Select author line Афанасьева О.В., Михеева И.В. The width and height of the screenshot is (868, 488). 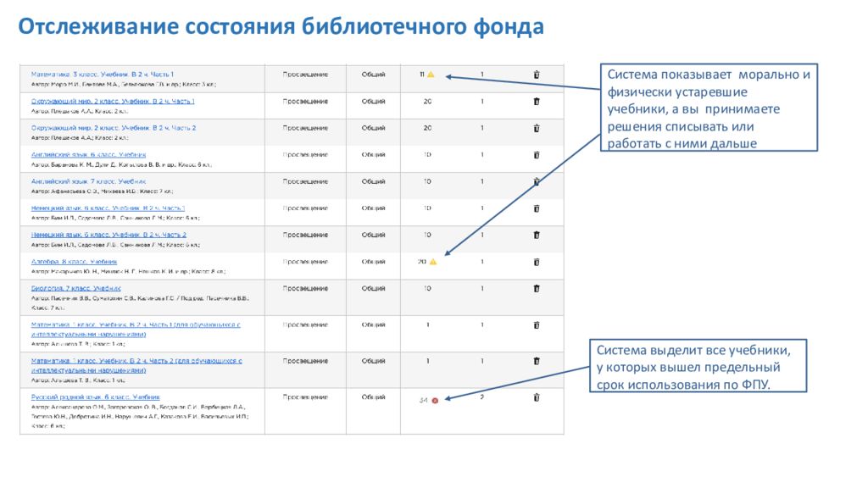pos(102,191)
